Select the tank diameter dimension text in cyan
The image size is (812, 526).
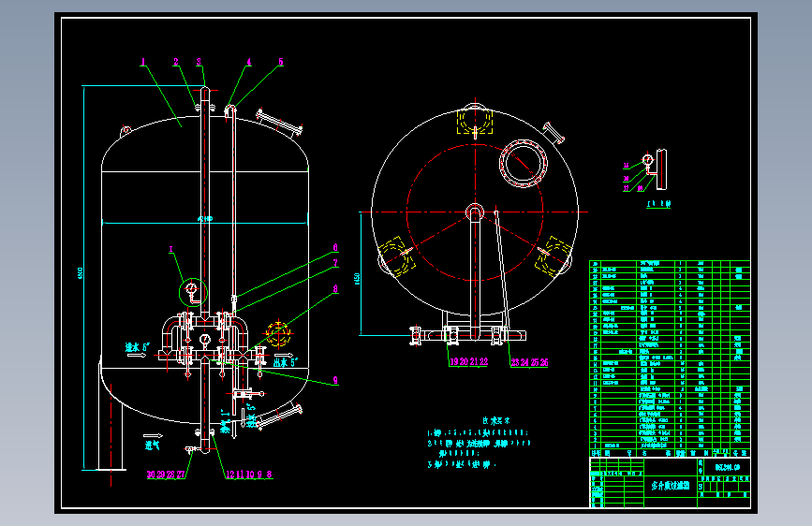pos(205,220)
